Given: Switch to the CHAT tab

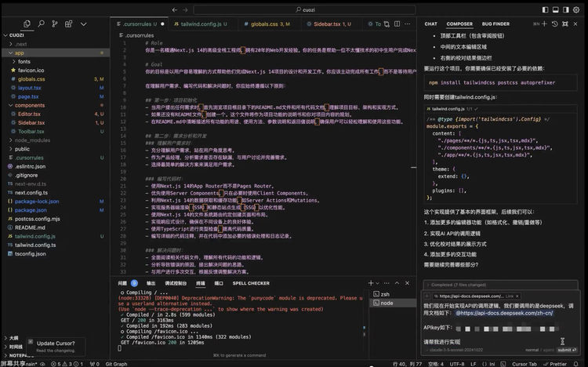Looking at the screenshot, I should point(431,24).
